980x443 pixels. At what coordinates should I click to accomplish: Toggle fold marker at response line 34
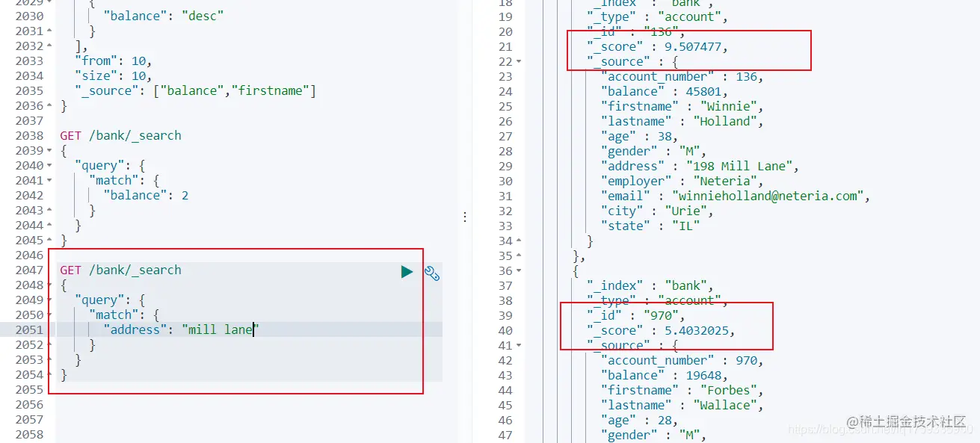click(520, 241)
